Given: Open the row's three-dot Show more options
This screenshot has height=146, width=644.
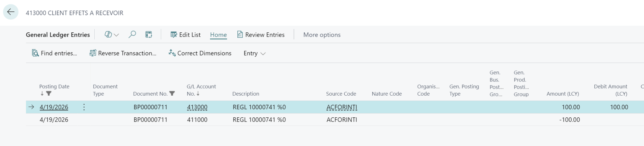Looking at the screenshot, I should (84, 107).
